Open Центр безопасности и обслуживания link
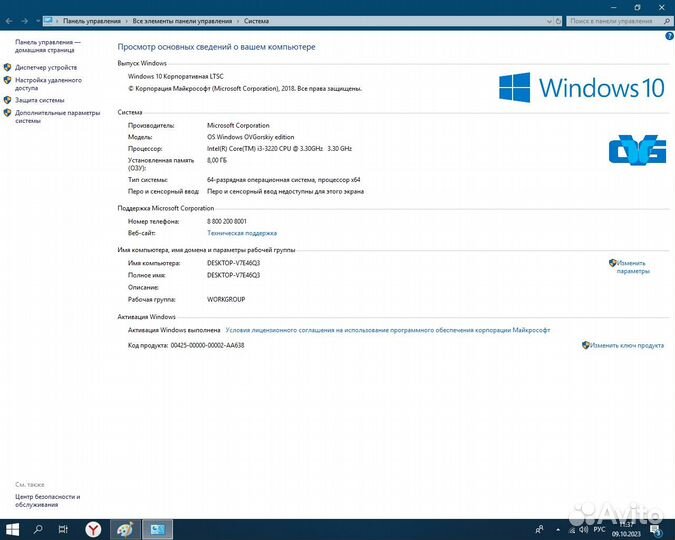 coord(47,500)
